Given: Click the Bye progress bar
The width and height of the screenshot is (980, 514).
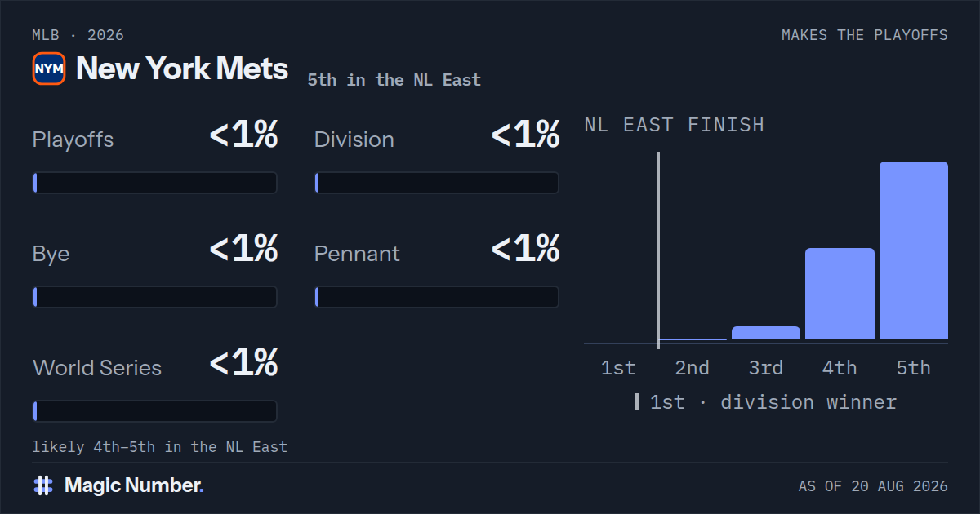Looking at the screenshot, I should (x=155, y=297).
